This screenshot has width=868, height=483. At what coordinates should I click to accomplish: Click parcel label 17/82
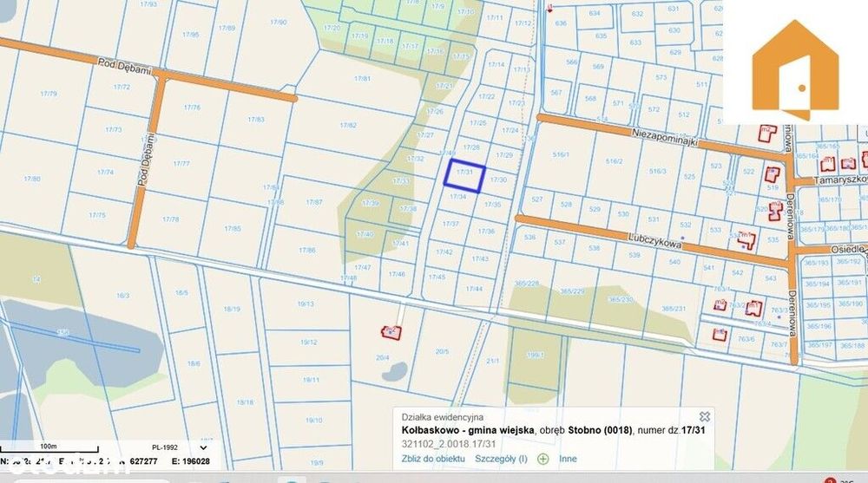[348, 125]
